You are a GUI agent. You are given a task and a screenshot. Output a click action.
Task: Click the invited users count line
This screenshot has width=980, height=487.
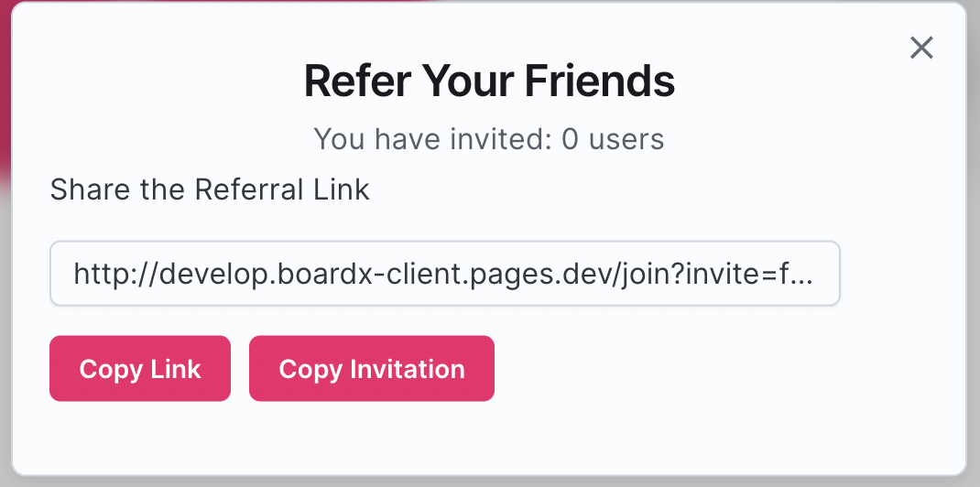point(489,139)
